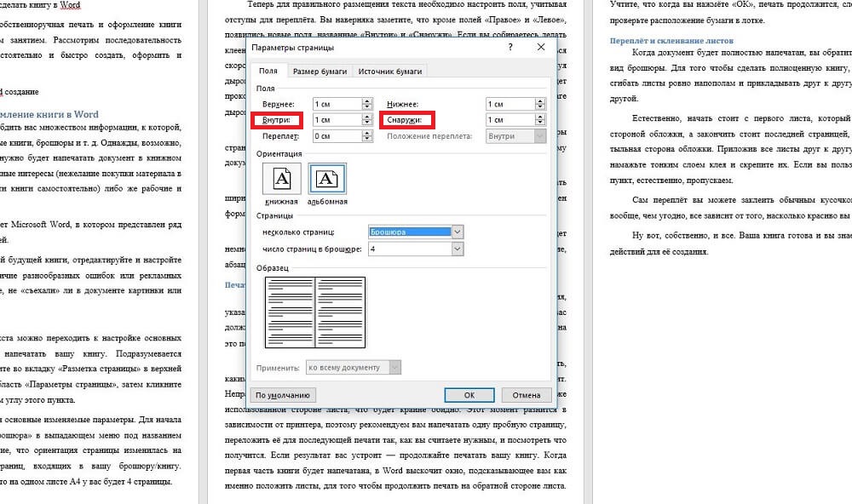Click into the Снаружи margin field
This screenshot has height=504, width=852.
[509, 120]
